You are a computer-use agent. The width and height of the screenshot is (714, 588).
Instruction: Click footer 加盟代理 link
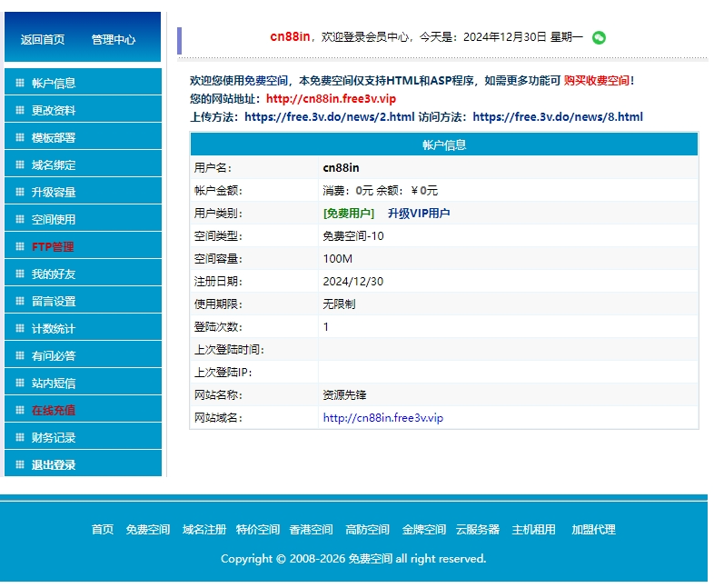point(593,529)
